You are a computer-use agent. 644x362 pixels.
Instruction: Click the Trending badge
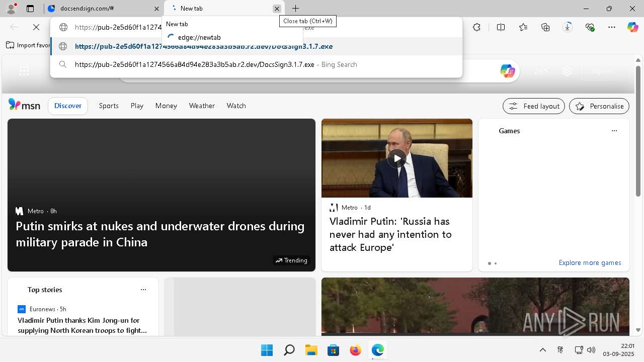coord(291,260)
